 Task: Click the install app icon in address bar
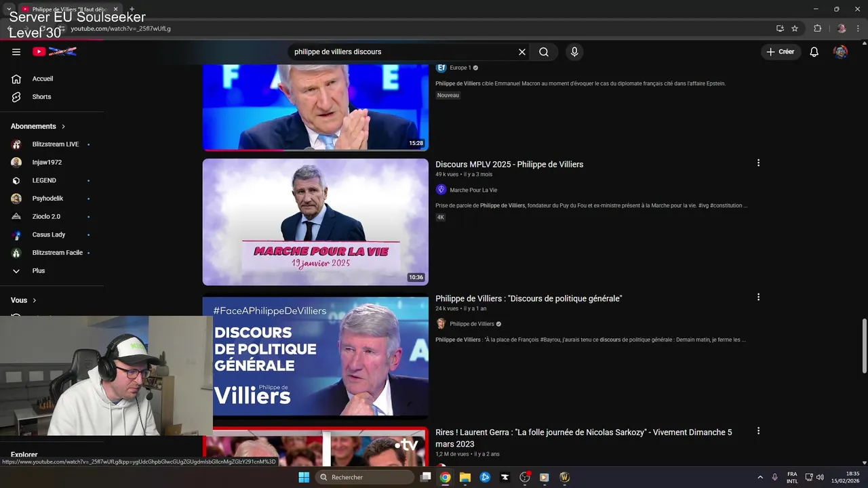click(x=780, y=28)
